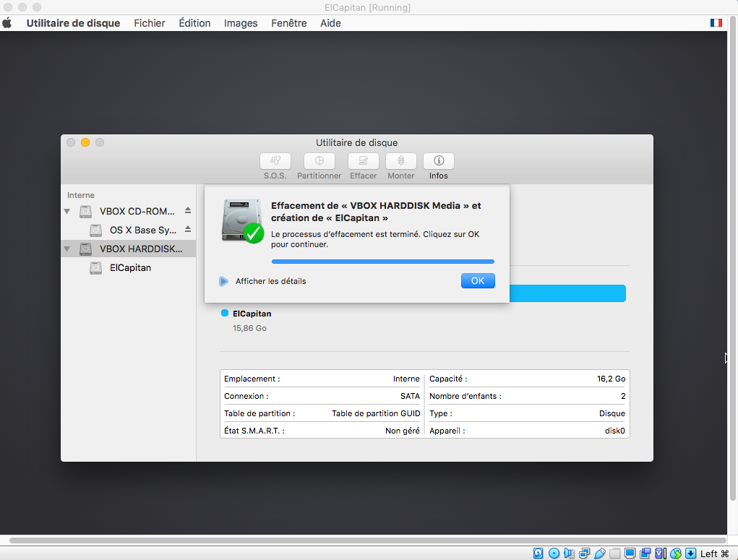Click the S.O.S. first aid toolbar icon
Image resolution: width=738 pixels, height=560 pixels.
[275, 161]
